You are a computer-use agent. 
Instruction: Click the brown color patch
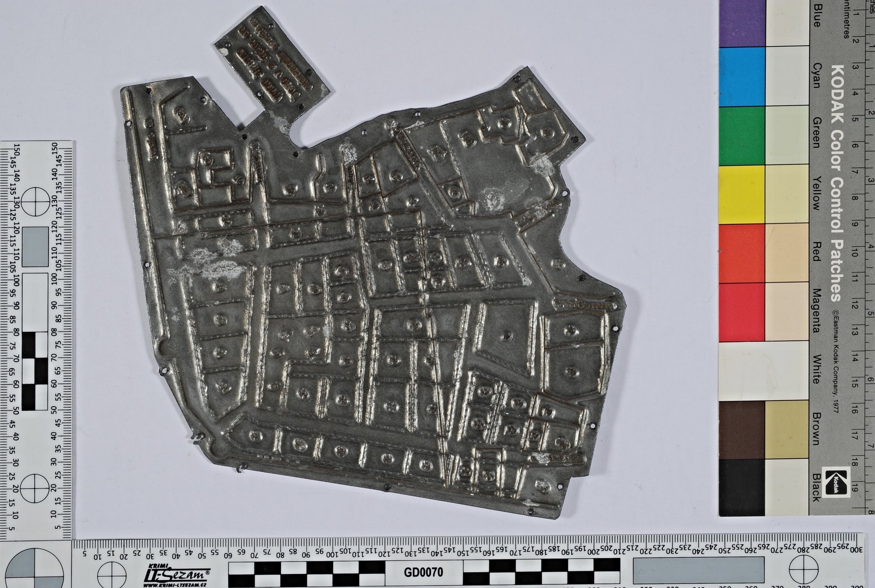click(x=741, y=429)
